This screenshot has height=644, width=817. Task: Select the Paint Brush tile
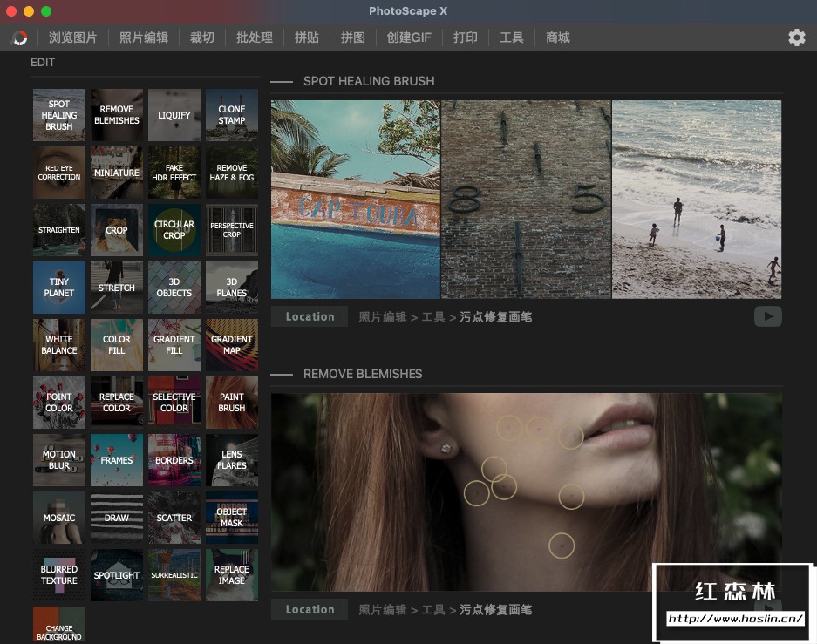232,403
